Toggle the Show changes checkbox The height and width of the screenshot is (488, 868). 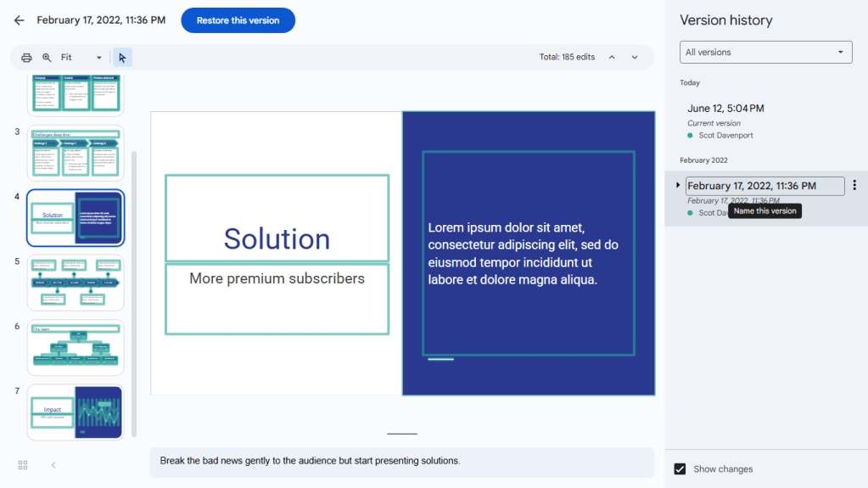[x=680, y=468]
